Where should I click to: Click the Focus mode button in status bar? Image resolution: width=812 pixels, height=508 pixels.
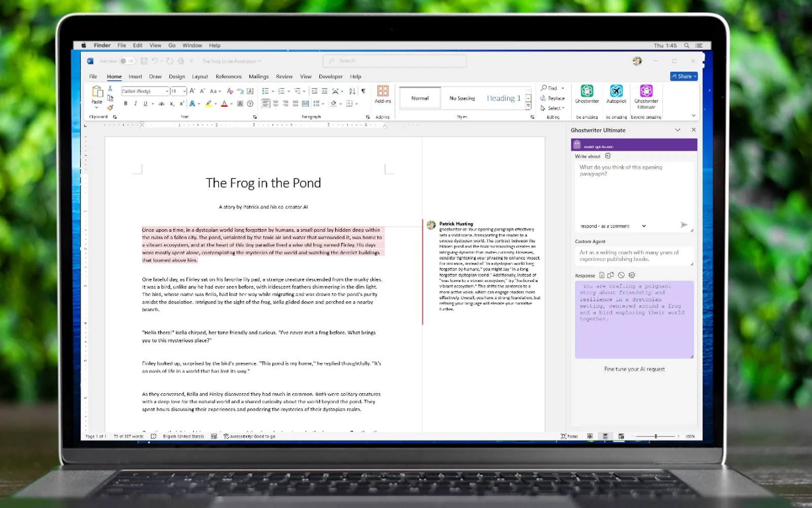coord(569,436)
